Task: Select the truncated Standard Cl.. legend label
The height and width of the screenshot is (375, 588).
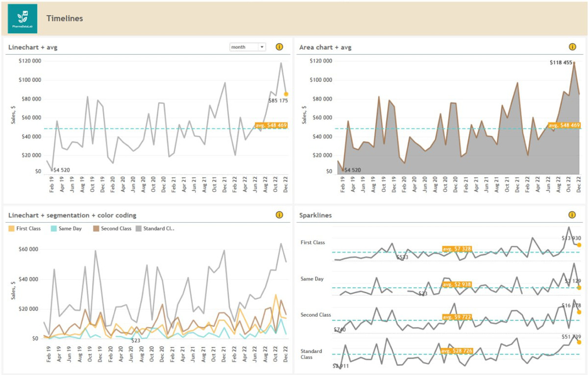Action: click(x=159, y=229)
